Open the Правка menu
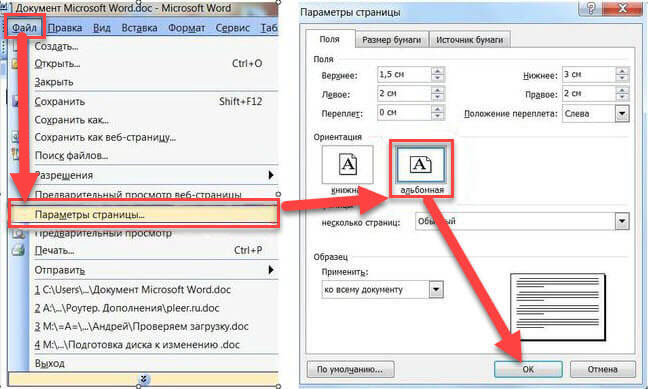648x389 pixels. tap(64, 28)
